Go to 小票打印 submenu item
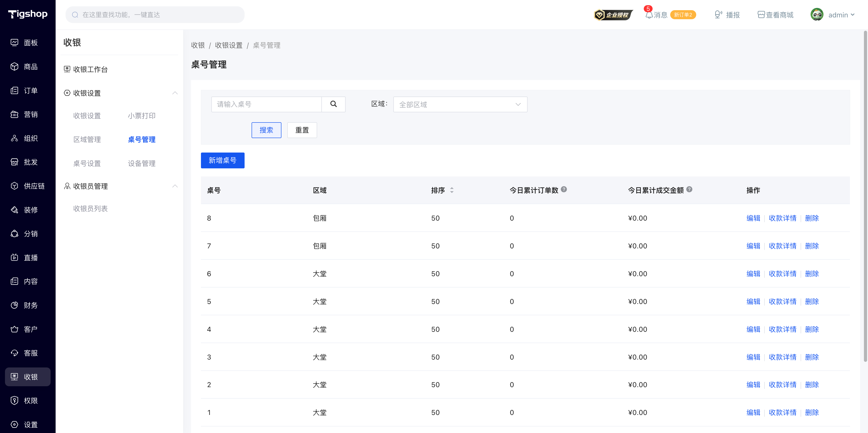 [x=142, y=115]
